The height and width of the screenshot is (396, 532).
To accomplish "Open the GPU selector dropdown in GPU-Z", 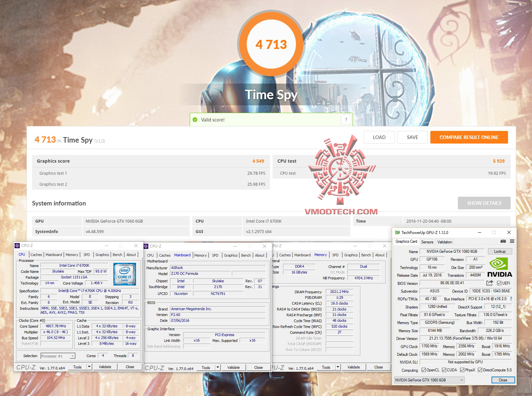I will point(429,380).
